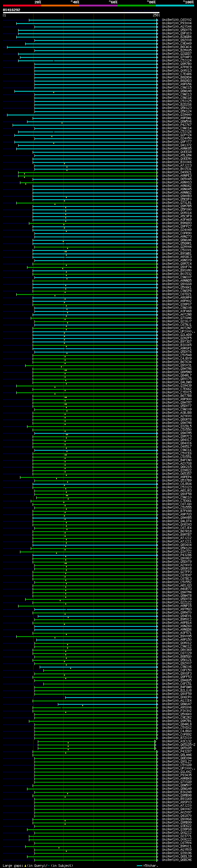The height and width of the screenshot is (868, 197).
Task: Pick hit UniRef100_C7E661
Action: tap(177, 501)
